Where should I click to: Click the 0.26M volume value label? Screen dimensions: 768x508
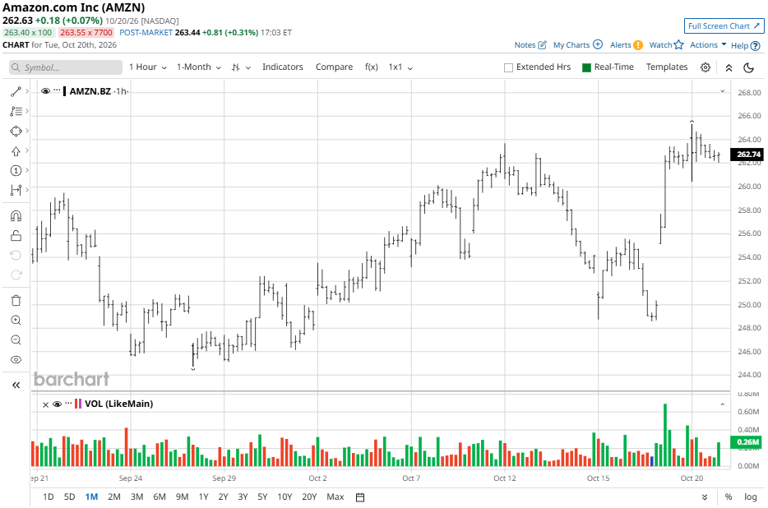(x=747, y=442)
